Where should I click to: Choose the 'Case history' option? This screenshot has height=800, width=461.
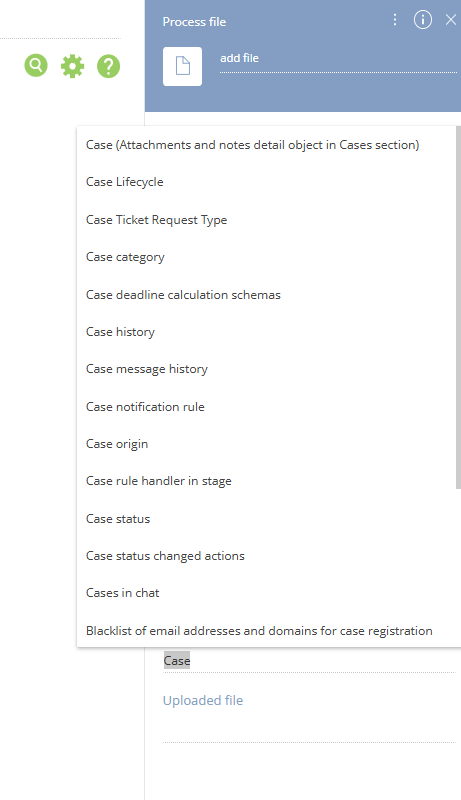(266, 332)
